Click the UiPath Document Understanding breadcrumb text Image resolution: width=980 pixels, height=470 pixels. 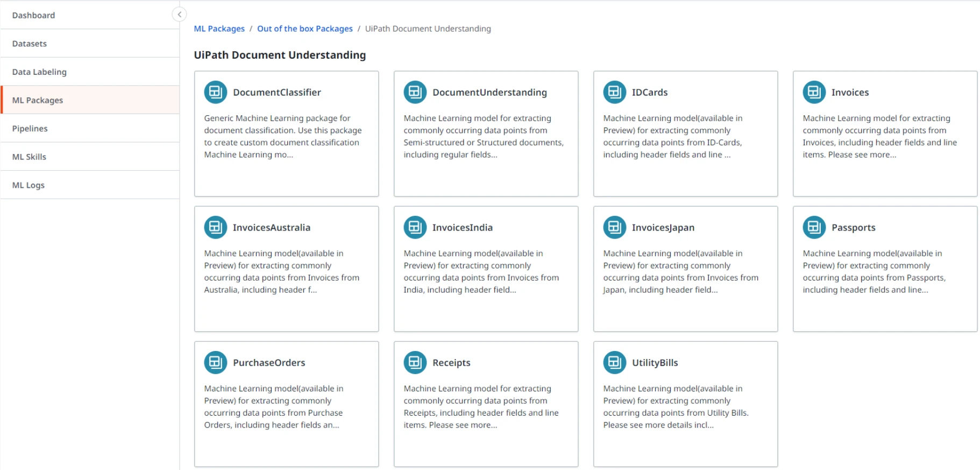coord(428,29)
